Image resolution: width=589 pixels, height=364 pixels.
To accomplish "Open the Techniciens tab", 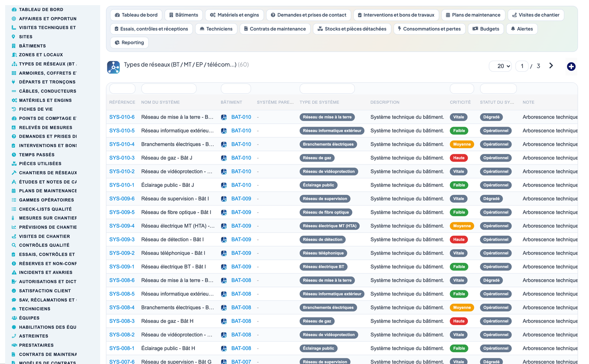I will tap(216, 29).
